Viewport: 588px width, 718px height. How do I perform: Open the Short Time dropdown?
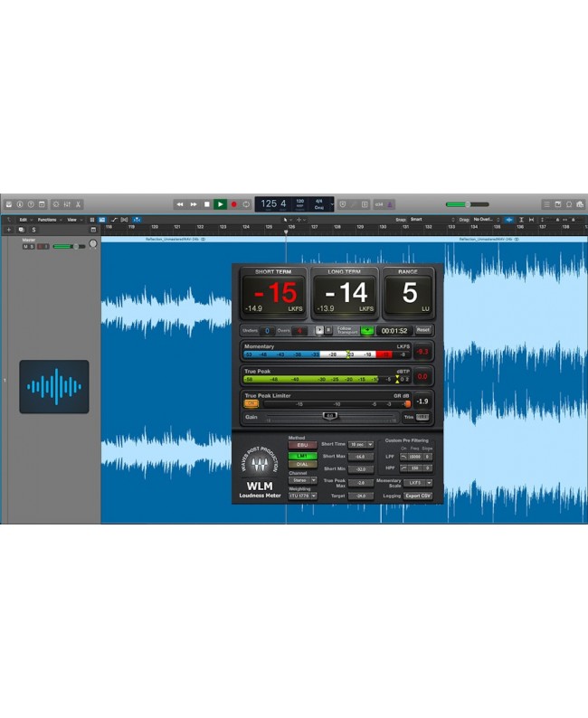coord(361,445)
